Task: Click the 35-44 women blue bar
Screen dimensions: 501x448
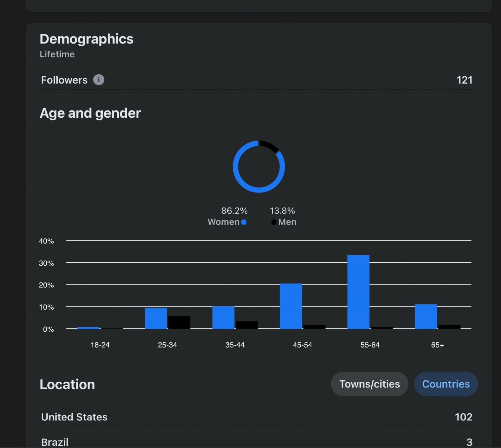Action: click(x=223, y=317)
